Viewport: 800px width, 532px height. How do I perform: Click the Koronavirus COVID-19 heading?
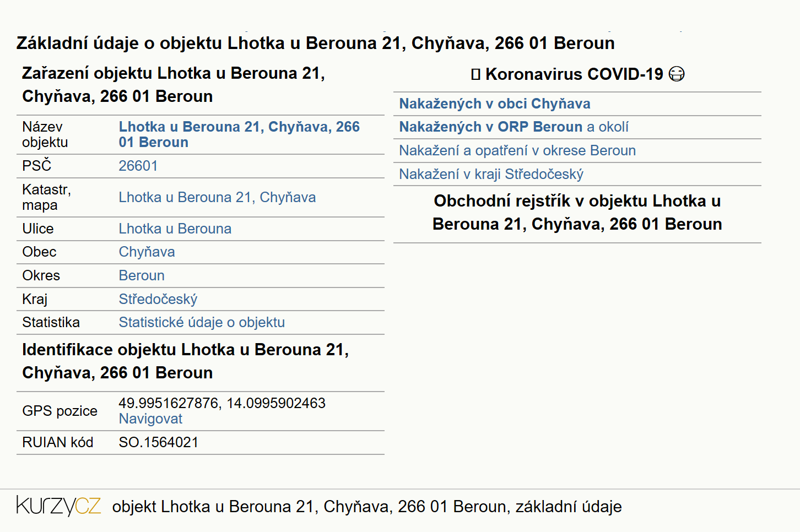click(x=574, y=74)
